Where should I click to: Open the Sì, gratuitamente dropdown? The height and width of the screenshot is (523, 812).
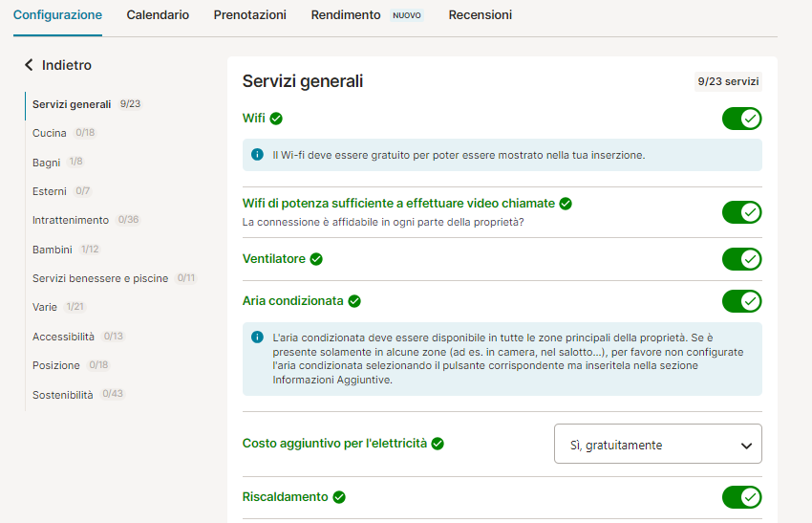click(x=658, y=444)
